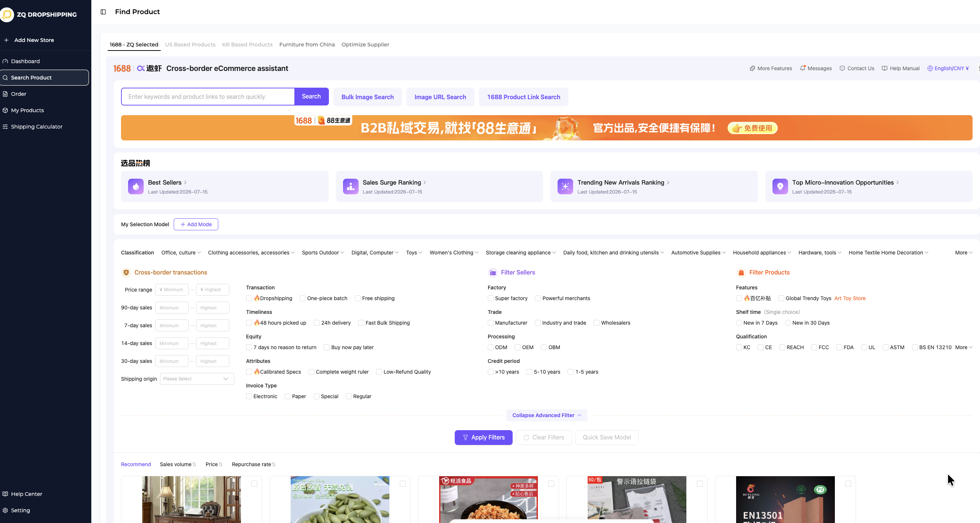Click the Help Center book icon
Screen dimensions: 980x523
pos(5,494)
